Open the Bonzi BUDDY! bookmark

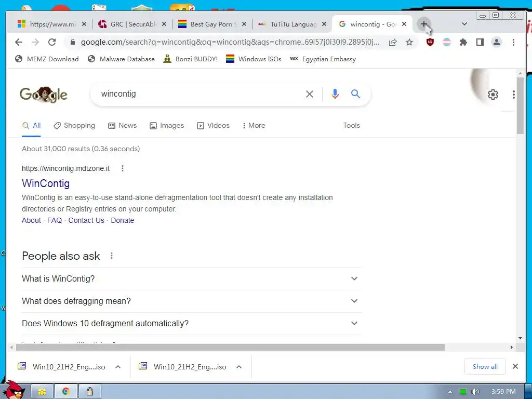click(190, 59)
